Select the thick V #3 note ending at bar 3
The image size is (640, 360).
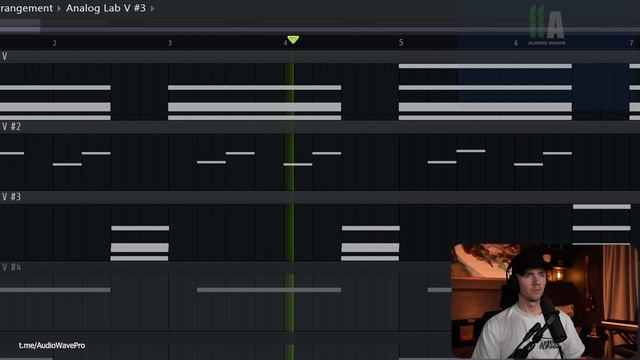(140, 248)
